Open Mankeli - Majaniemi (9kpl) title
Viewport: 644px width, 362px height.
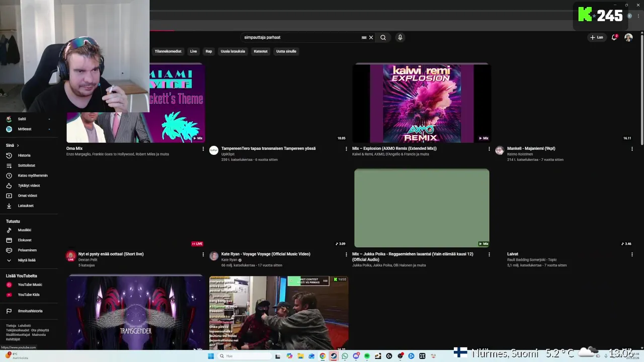pos(531,148)
